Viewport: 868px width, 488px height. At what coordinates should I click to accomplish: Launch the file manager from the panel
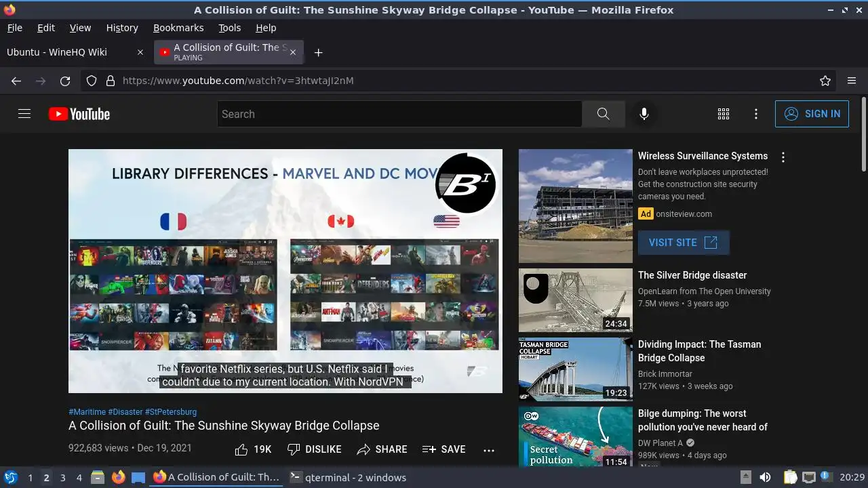click(x=98, y=477)
